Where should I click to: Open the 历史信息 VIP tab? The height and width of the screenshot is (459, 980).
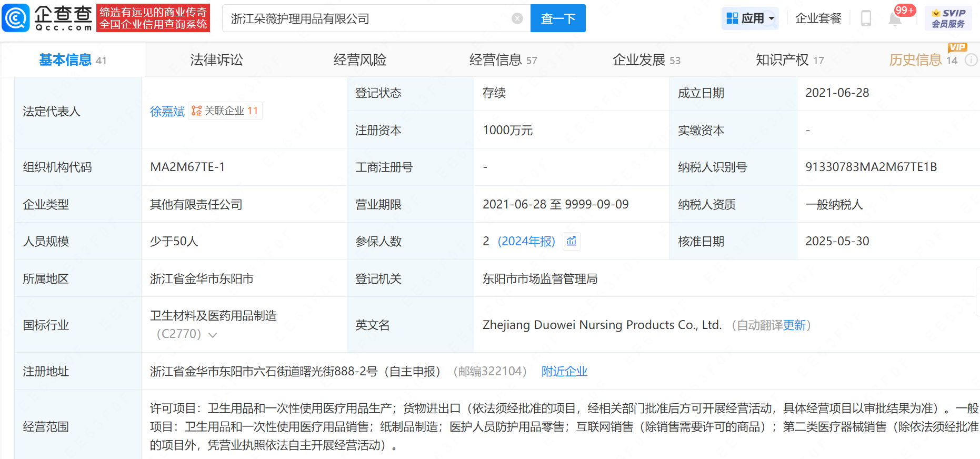point(923,60)
